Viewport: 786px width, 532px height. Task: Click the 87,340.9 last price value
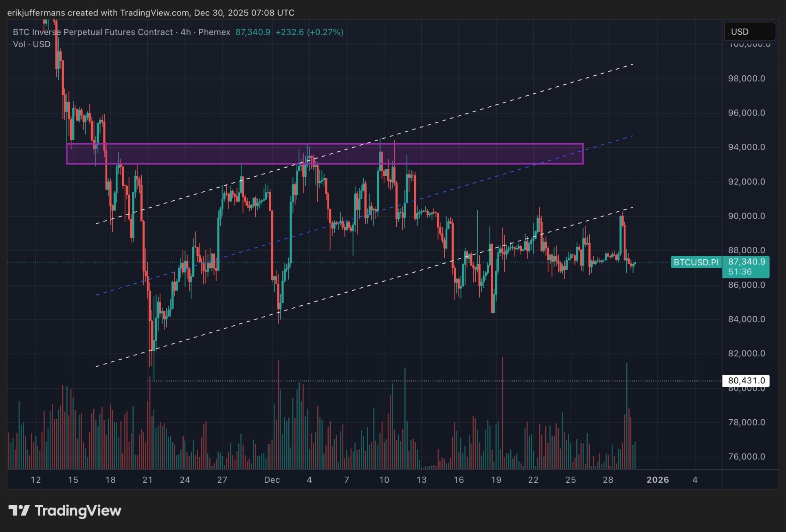[252, 32]
